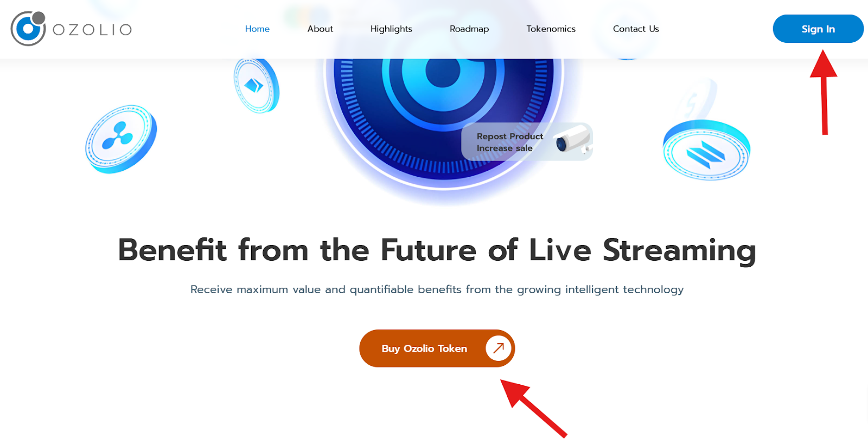Click the Benefit from the Future heading
Image resolution: width=868 pixels, height=439 pixels.
point(437,250)
